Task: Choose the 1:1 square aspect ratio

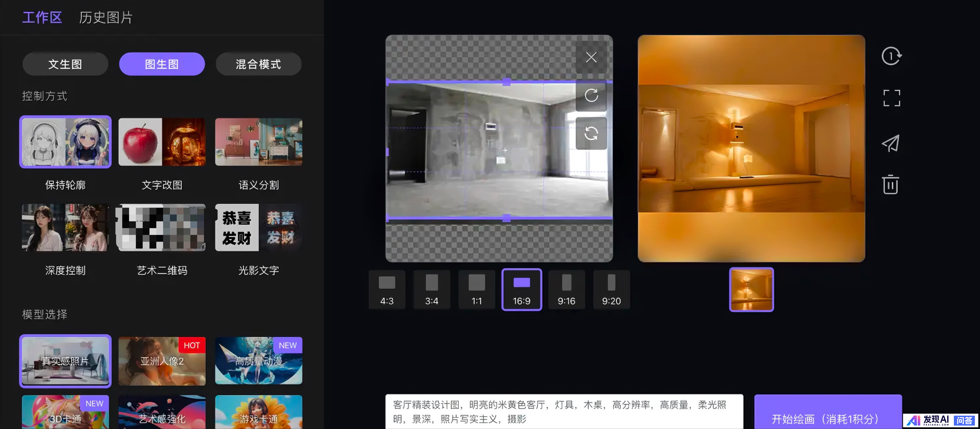Action: click(x=477, y=290)
